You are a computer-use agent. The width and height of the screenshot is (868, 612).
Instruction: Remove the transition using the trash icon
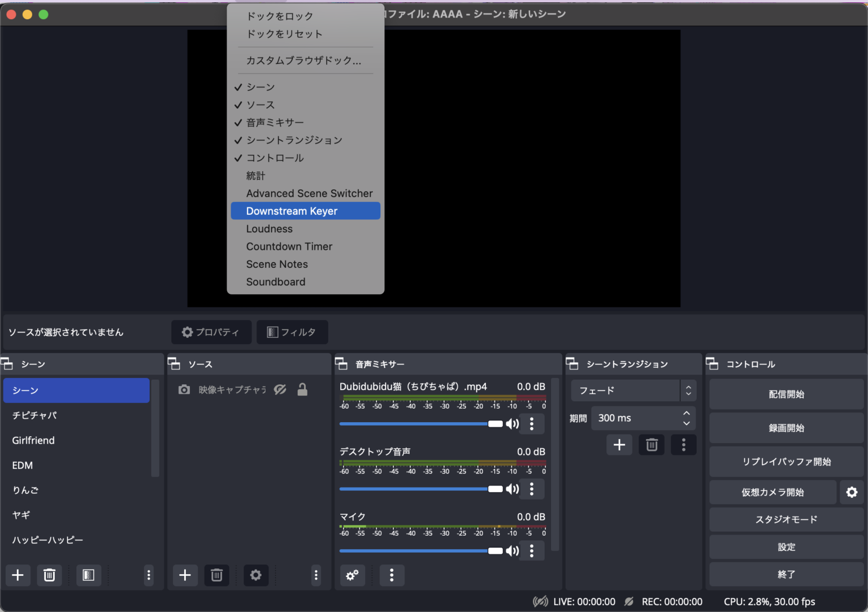point(651,445)
